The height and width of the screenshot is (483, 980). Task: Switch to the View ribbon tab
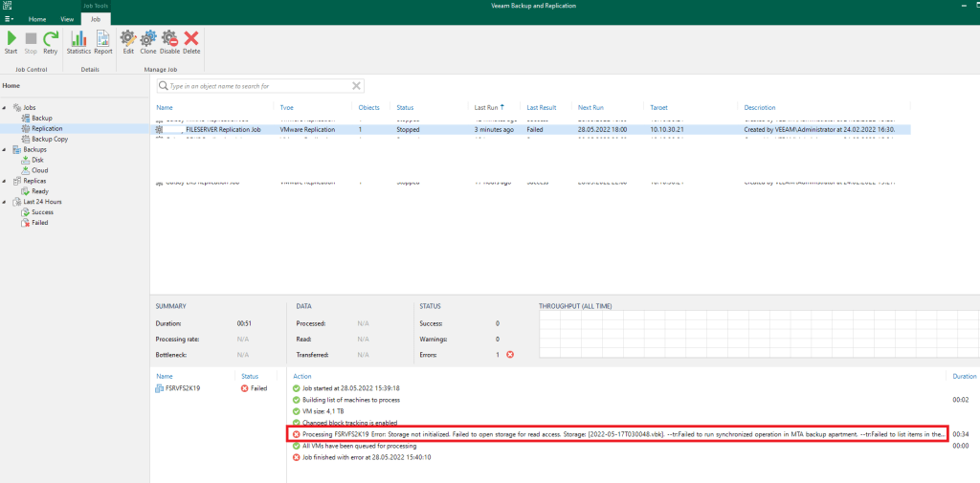pos(67,18)
